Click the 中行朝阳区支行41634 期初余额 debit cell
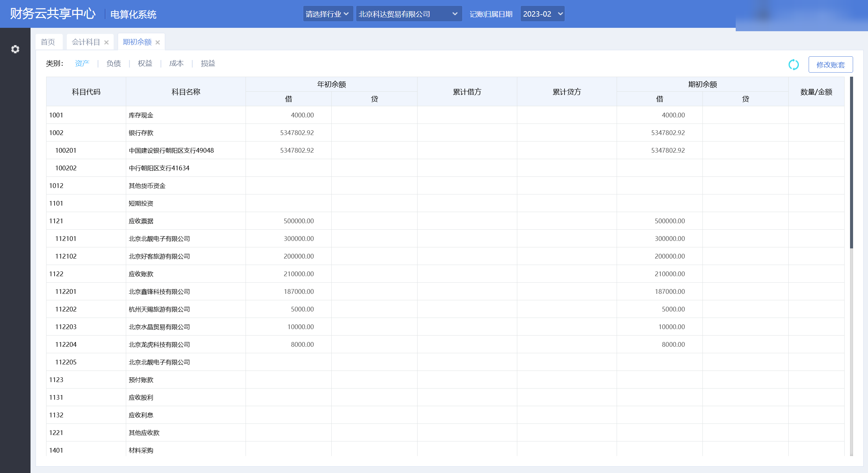The width and height of the screenshot is (868, 473). tap(659, 168)
